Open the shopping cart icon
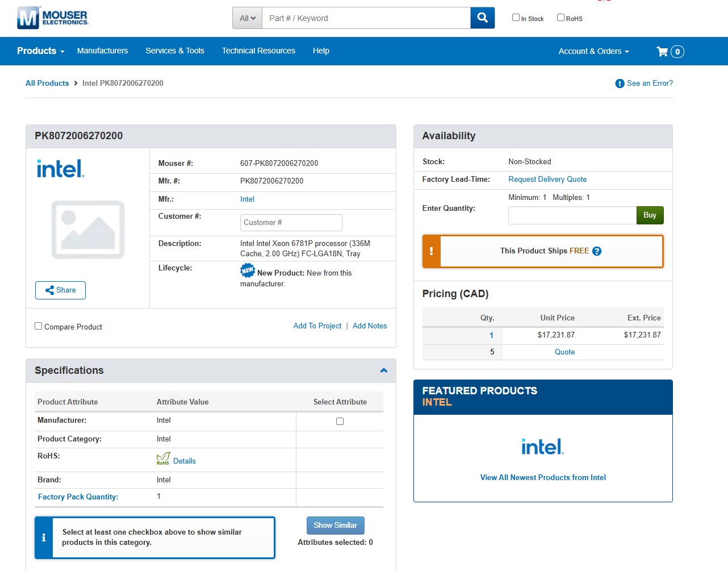This screenshot has width=728, height=571. (662, 52)
